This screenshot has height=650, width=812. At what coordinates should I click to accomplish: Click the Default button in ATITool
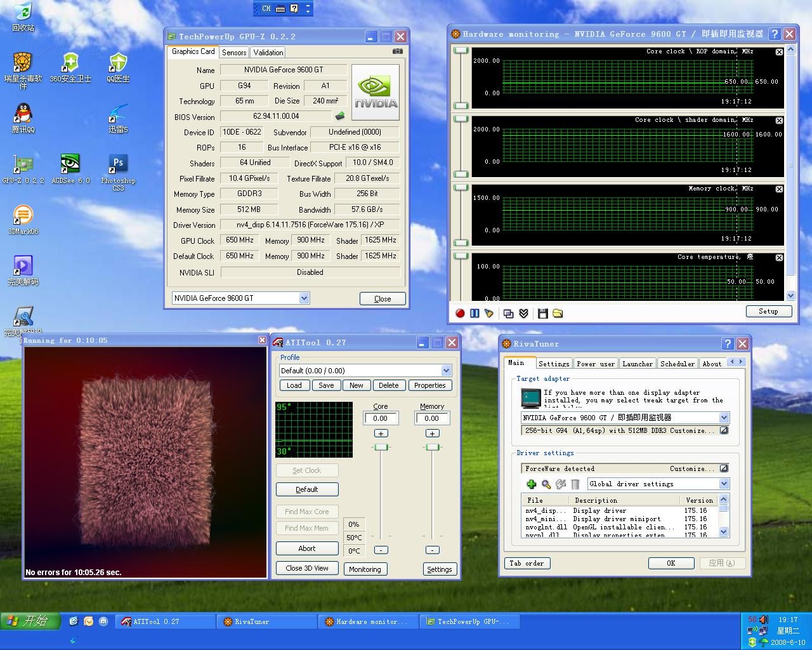[307, 489]
